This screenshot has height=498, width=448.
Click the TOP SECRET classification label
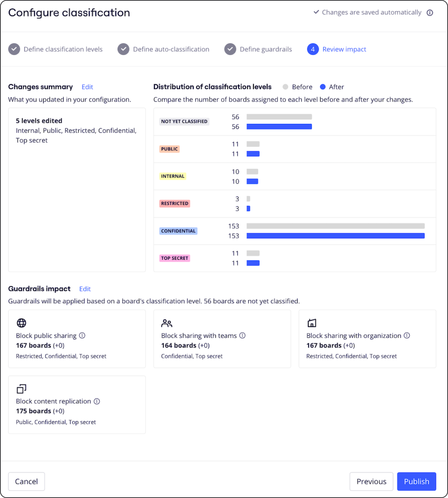click(174, 258)
